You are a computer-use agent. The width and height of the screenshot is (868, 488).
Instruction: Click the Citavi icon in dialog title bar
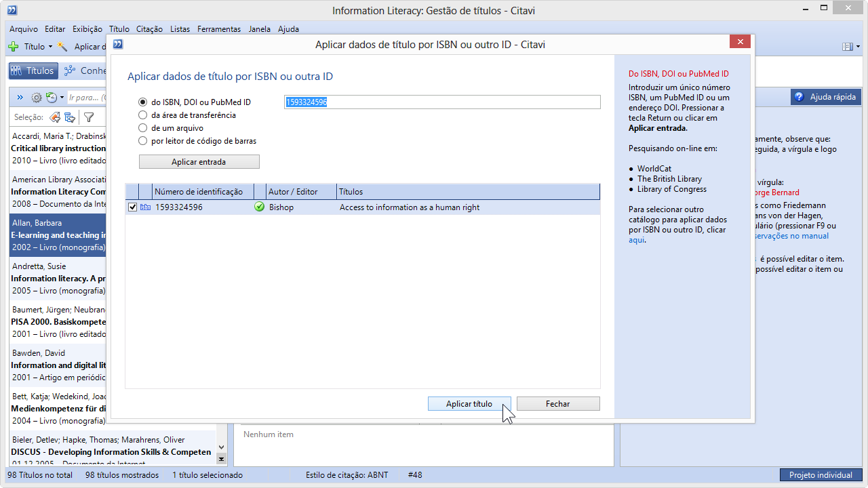pyautogui.click(x=118, y=44)
